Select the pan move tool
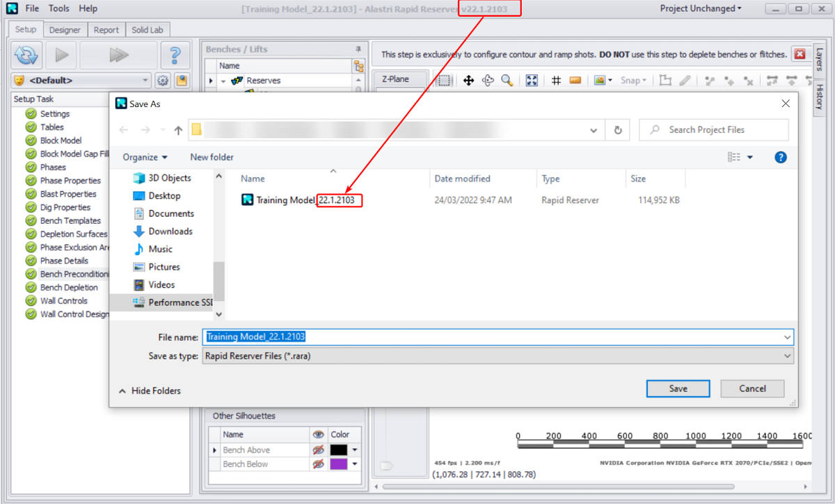Screen dimensions: 835x504 (x=468, y=80)
